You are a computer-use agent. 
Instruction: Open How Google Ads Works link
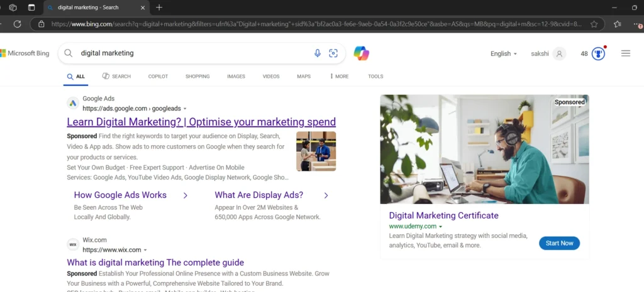[120, 195]
